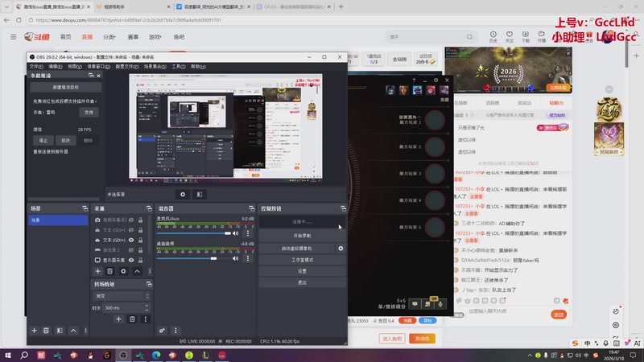Open filters icon below OBS preview
This screenshot has width=644, height=362.
tap(200, 195)
